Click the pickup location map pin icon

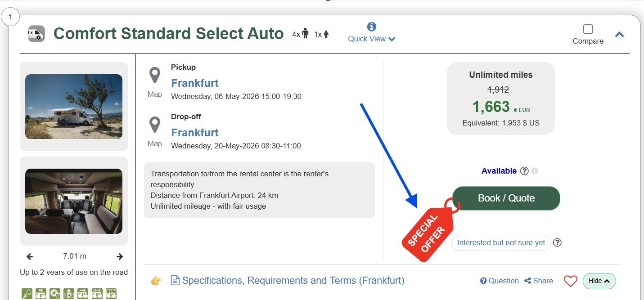pyautogui.click(x=155, y=75)
